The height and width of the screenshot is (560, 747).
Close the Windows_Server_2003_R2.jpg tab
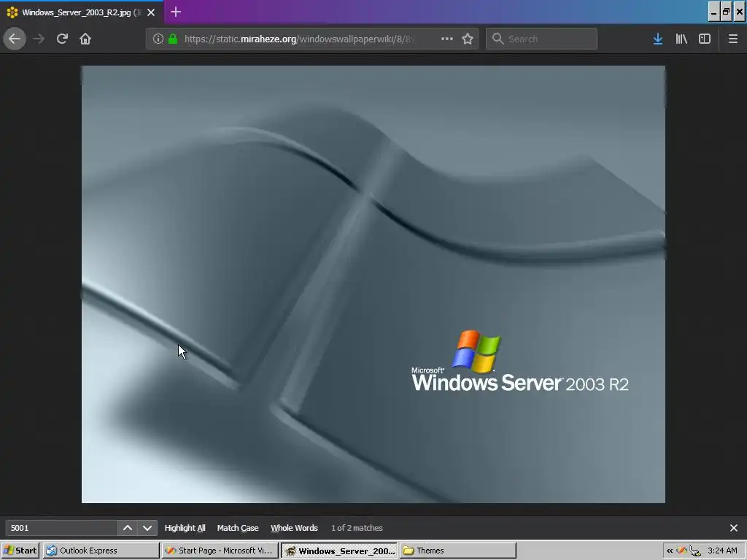[x=151, y=12]
